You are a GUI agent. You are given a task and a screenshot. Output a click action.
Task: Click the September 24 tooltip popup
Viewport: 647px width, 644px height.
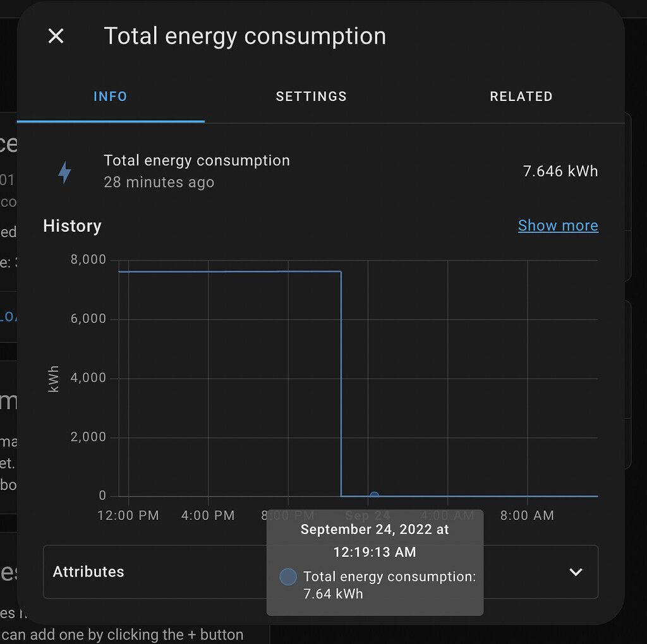coord(375,562)
